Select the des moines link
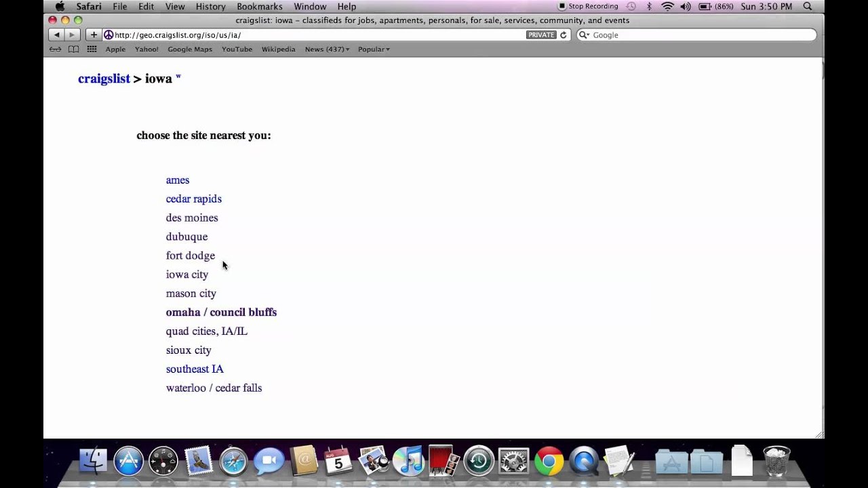Viewport: 868px width, 488px height. click(x=192, y=218)
